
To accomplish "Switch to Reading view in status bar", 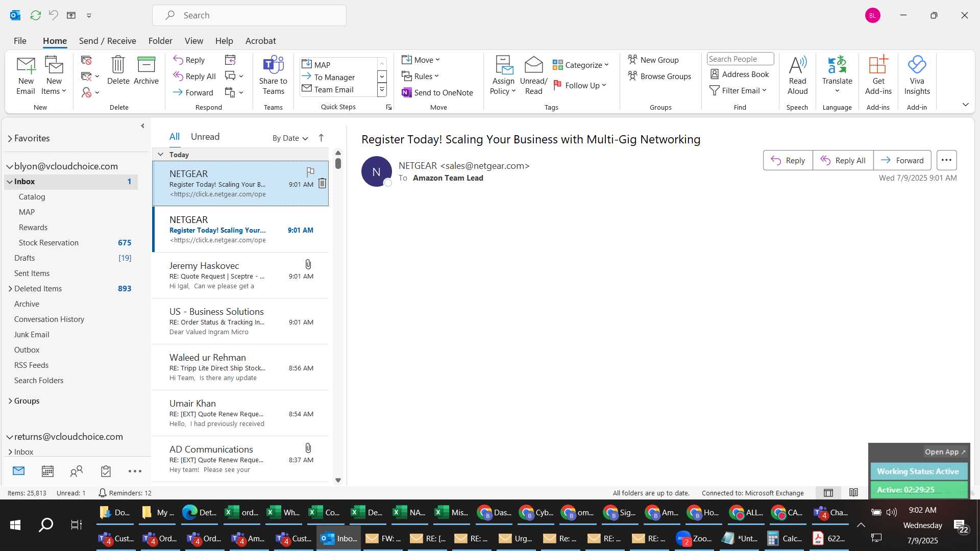I will (853, 493).
